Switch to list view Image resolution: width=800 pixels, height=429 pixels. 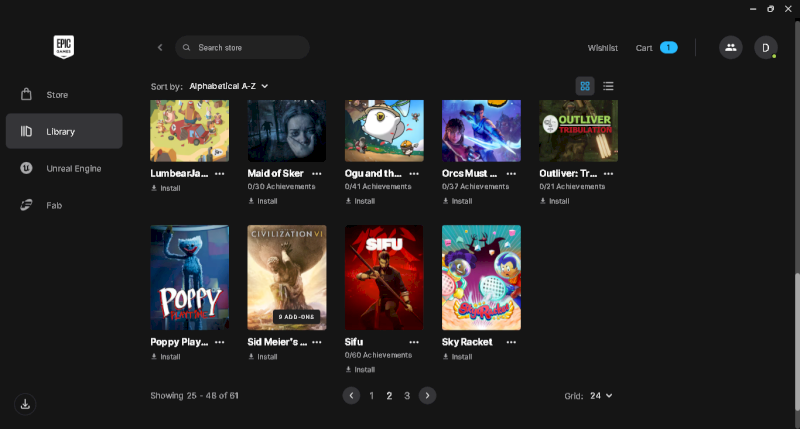(608, 86)
